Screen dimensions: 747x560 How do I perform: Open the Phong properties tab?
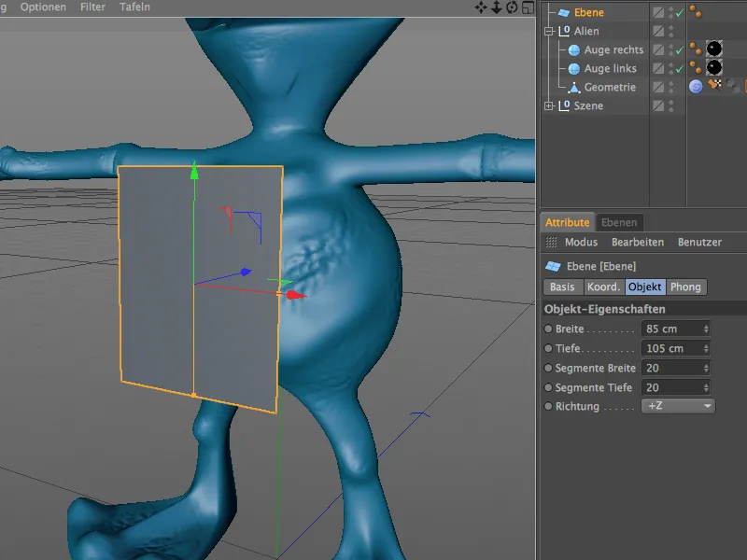point(686,287)
